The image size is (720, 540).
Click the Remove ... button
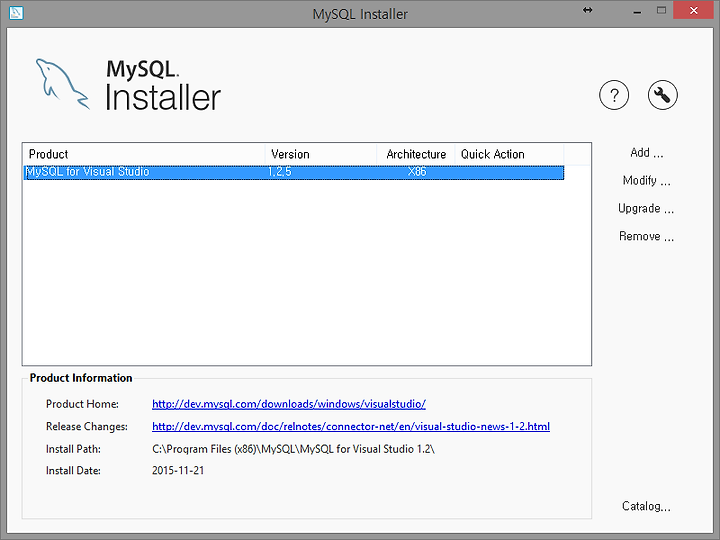pyautogui.click(x=646, y=236)
